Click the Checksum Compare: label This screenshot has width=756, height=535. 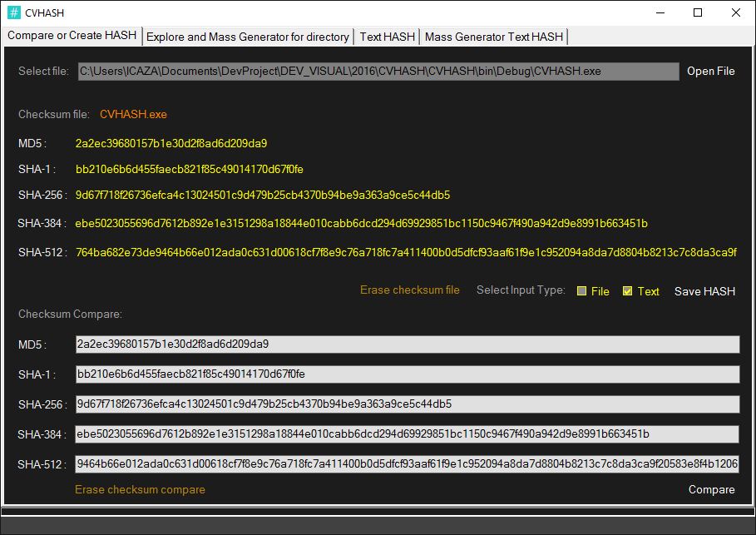71,314
